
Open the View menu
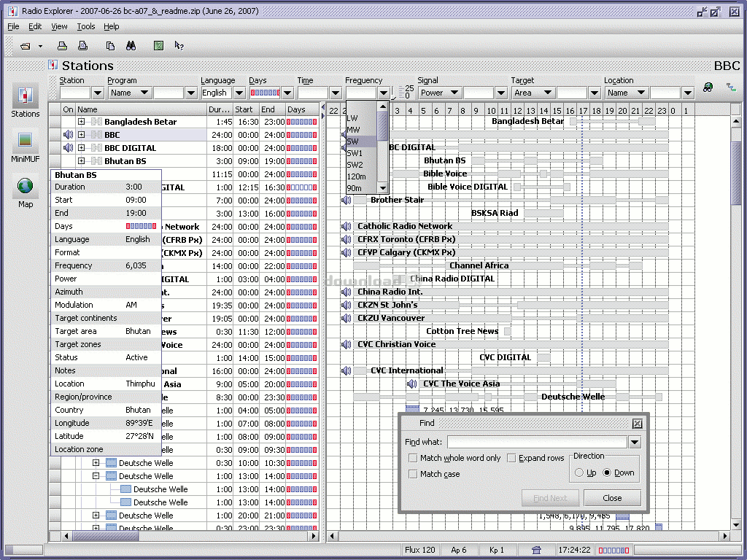59,27
